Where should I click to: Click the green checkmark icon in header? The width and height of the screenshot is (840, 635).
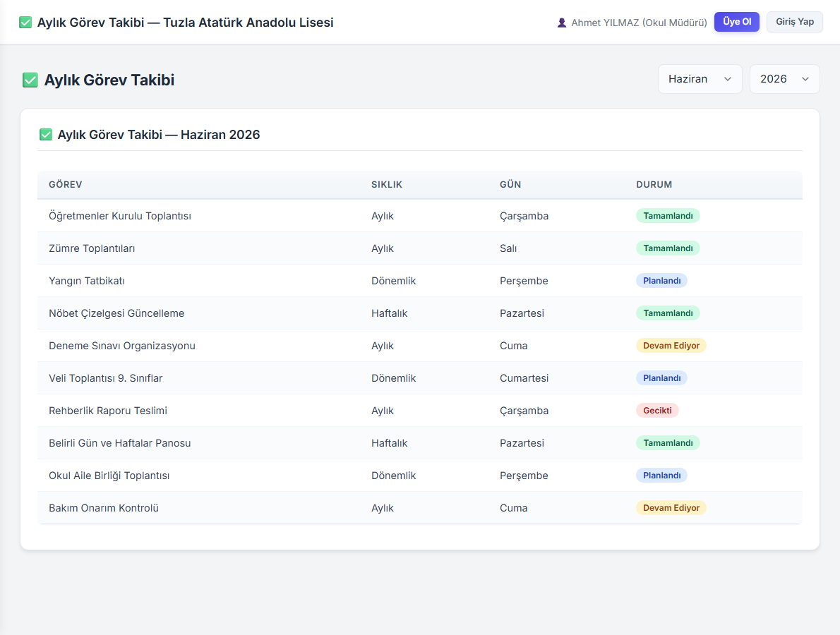click(25, 23)
